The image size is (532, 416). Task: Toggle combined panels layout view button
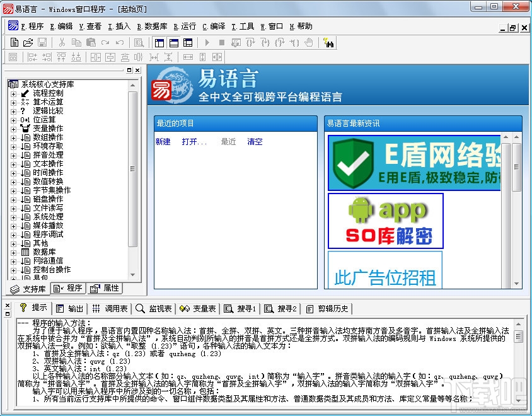188,43
